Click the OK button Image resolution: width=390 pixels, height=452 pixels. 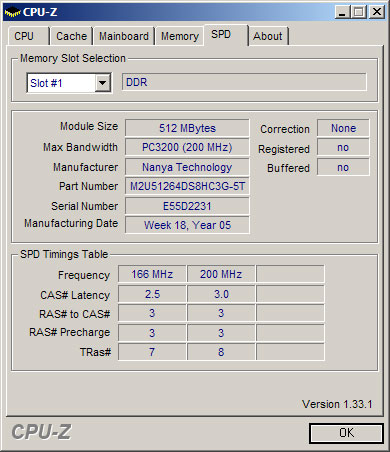pos(346,433)
